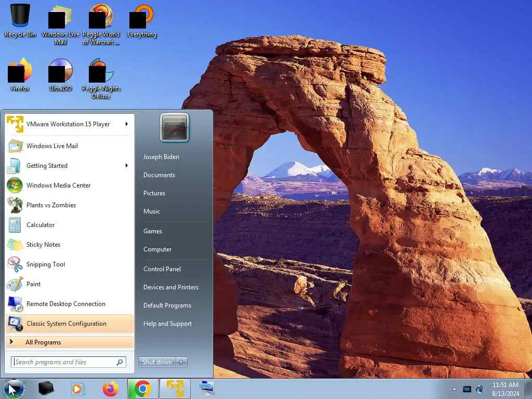Click the user account picture in Start menu
532x399 pixels.
(x=175, y=128)
